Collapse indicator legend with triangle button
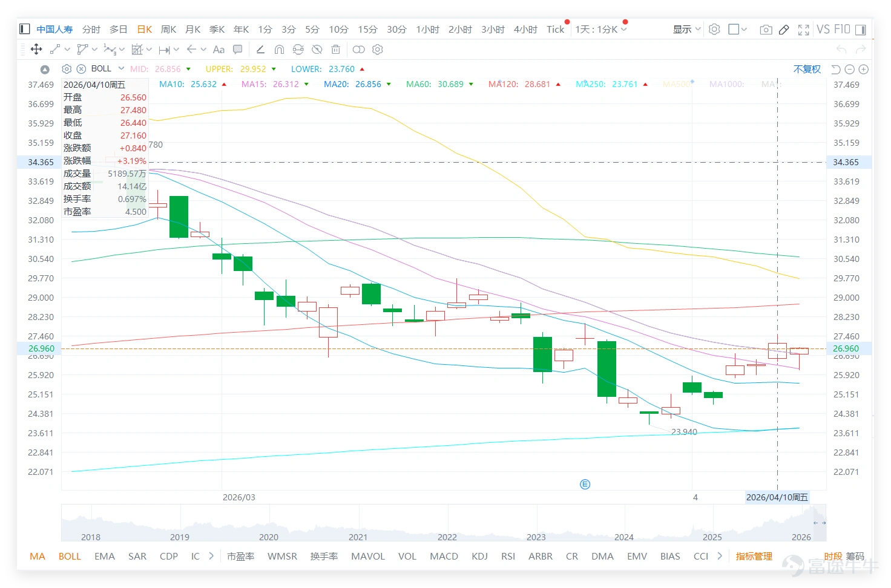Viewport: 891px width, 588px height. tap(45, 70)
